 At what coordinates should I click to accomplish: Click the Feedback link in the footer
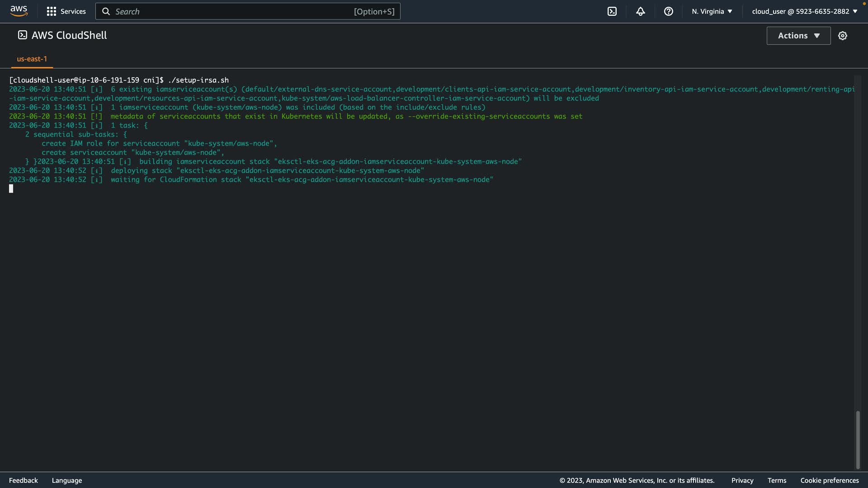(24, 480)
